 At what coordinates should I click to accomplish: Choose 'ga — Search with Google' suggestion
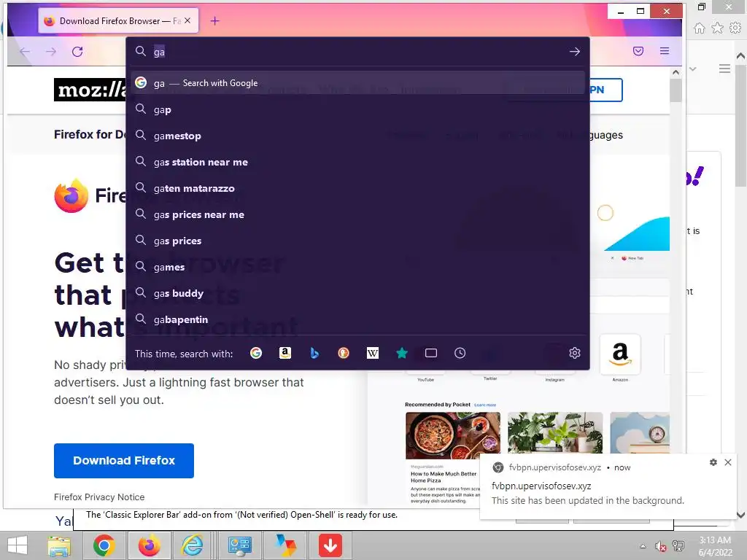(x=357, y=83)
